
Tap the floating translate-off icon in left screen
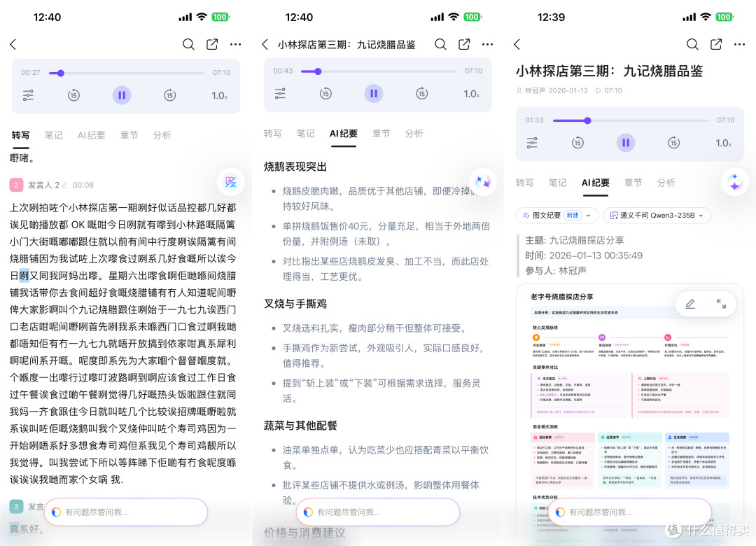tap(231, 182)
